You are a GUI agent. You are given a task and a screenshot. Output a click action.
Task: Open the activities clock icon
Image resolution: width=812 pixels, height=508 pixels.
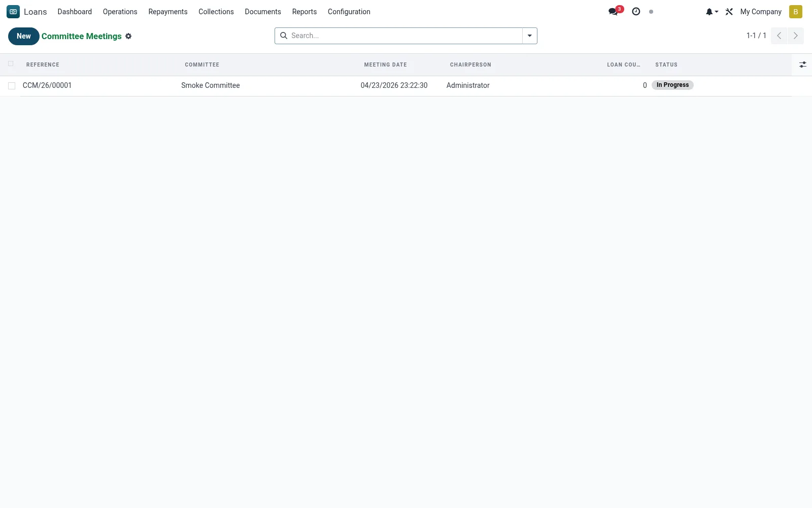(636, 12)
